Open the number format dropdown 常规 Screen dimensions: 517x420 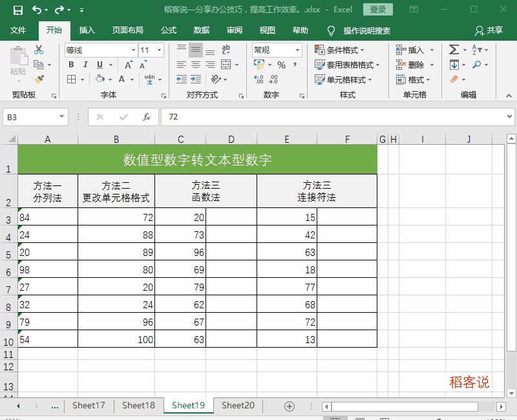297,50
